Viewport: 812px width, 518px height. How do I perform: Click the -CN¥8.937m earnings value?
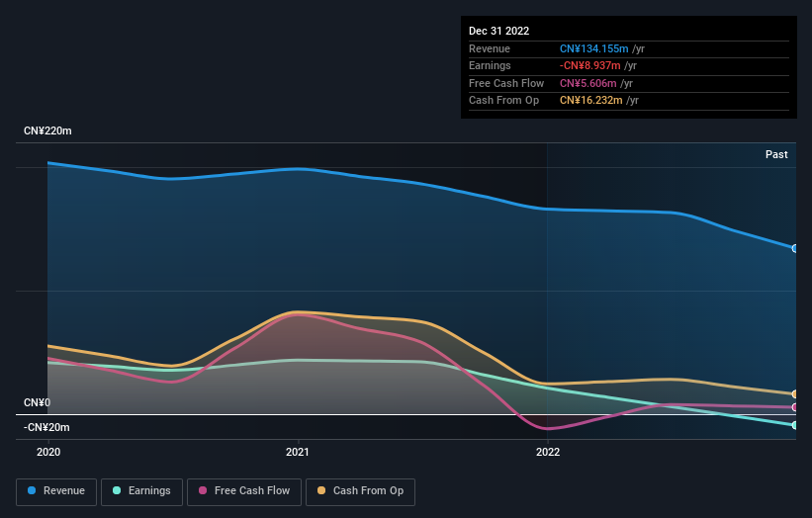(x=589, y=65)
